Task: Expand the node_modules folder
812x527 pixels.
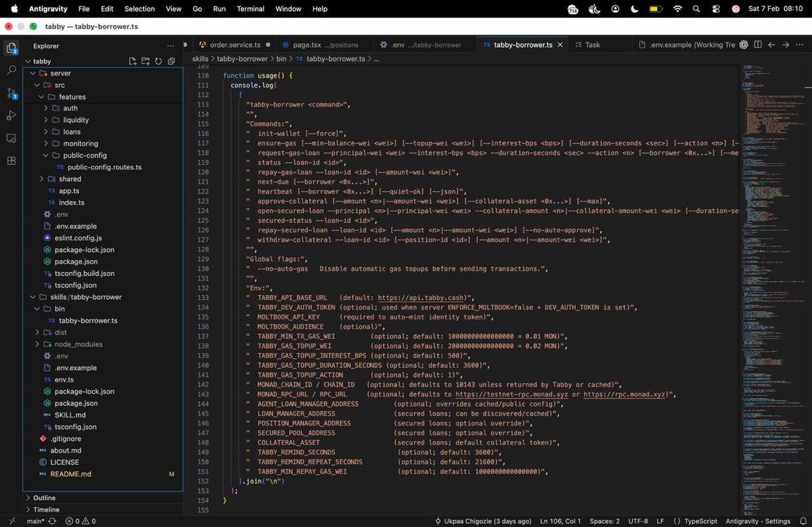Action: pyautogui.click(x=78, y=344)
